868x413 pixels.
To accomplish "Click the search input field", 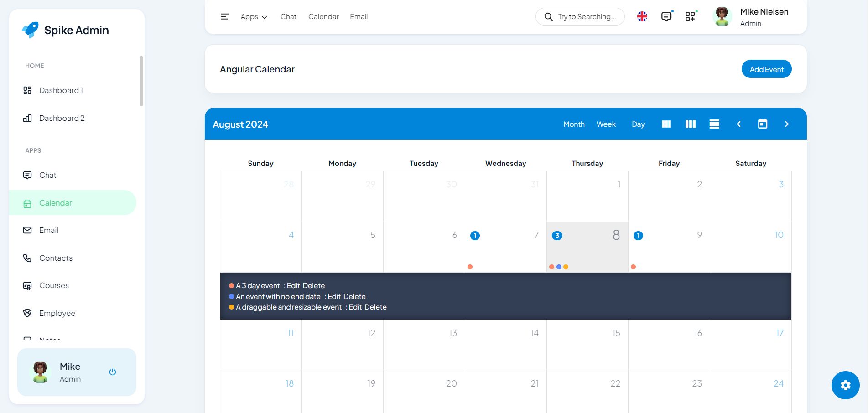I will [x=587, y=17].
